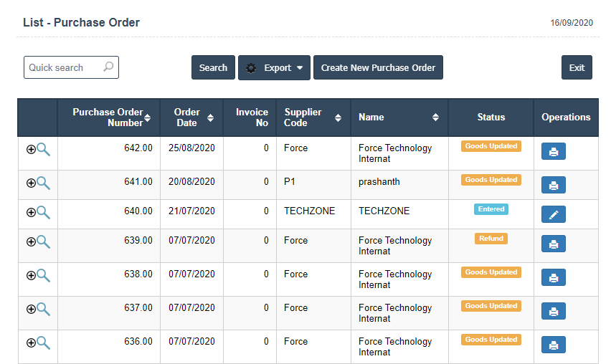Sort by Order Date column

pos(210,118)
